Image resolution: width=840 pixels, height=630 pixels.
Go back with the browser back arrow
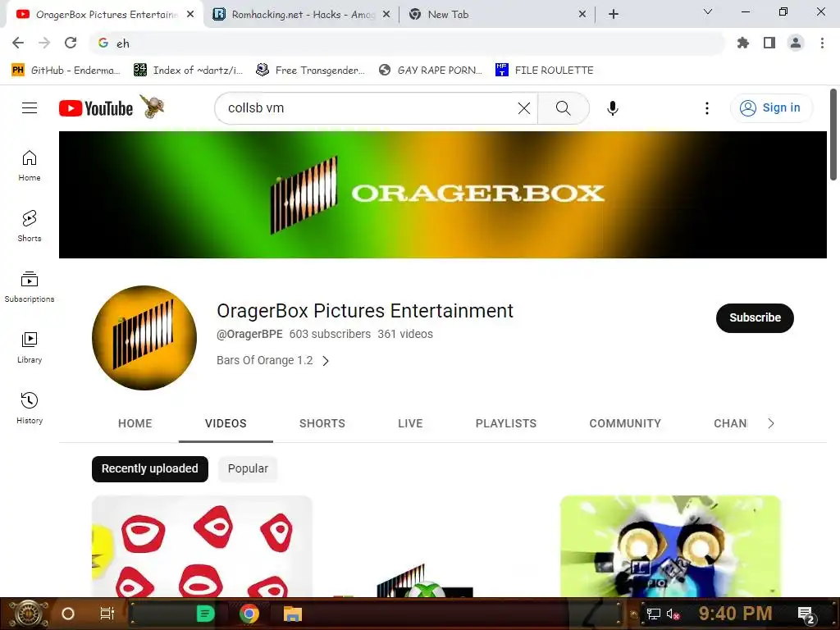(x=18, y=43)
